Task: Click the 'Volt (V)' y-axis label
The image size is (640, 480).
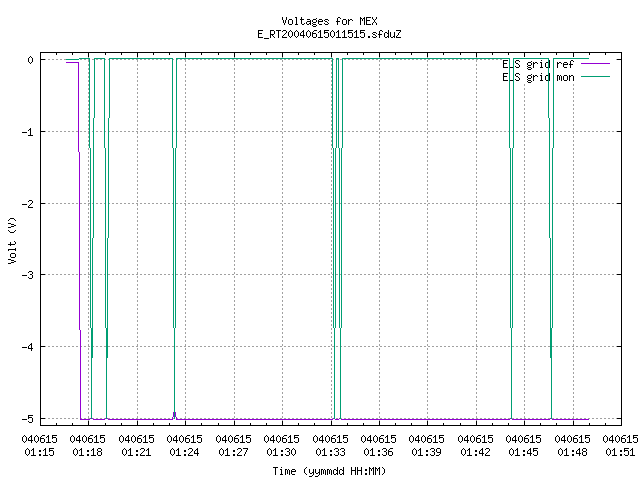Action: point(12,240)
